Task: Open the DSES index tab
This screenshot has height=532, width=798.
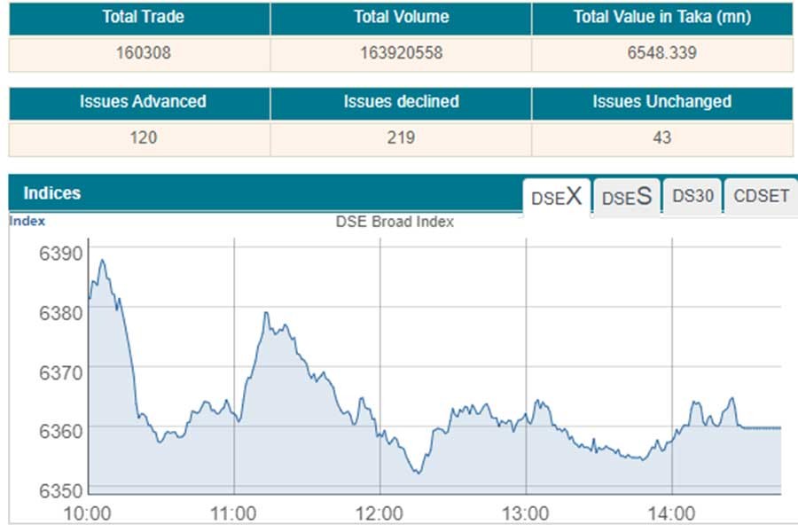Action: (626, 197)
